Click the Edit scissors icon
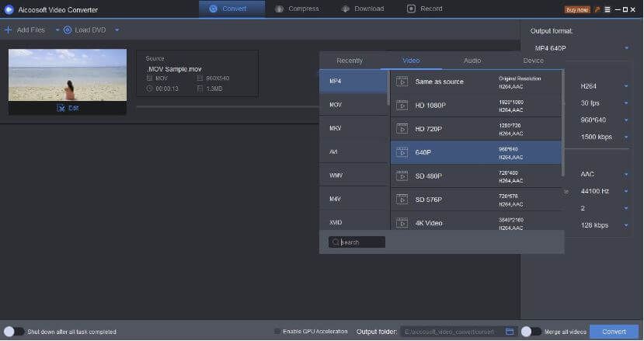Viewport: 644px width, 341px height. click(x=61, y=109)
